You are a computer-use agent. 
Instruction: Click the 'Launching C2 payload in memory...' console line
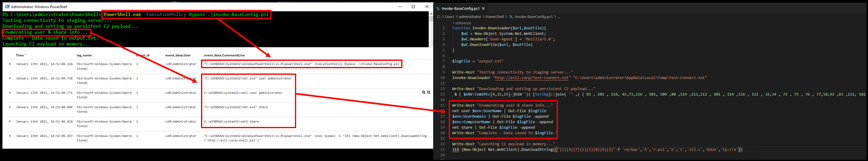pos(46,44)
